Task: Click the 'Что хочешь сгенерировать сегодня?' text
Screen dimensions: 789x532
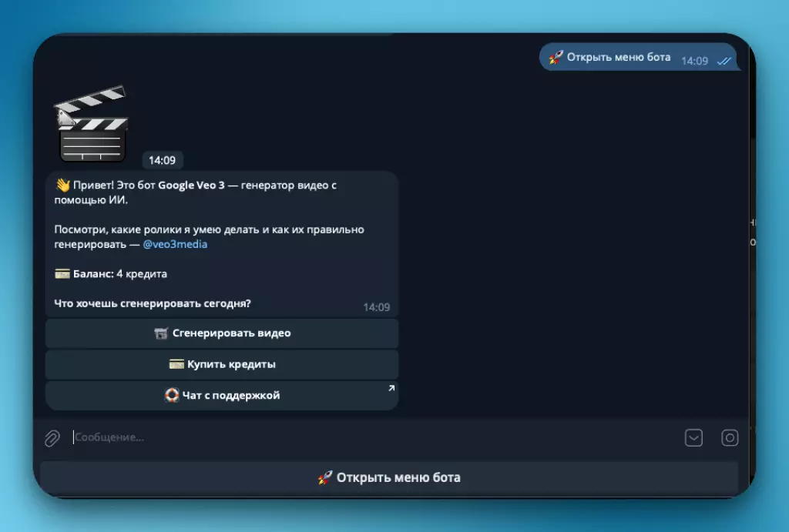Action: click(153, 303)
